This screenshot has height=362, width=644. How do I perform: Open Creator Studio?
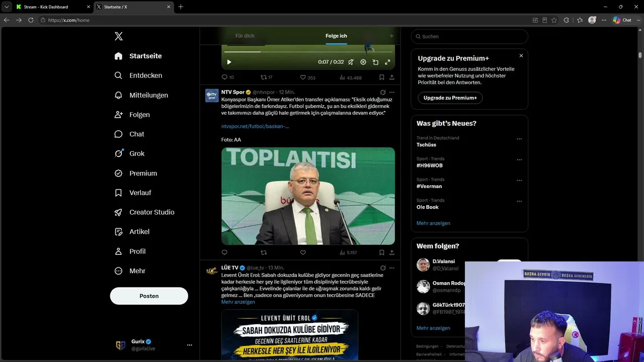144,212
